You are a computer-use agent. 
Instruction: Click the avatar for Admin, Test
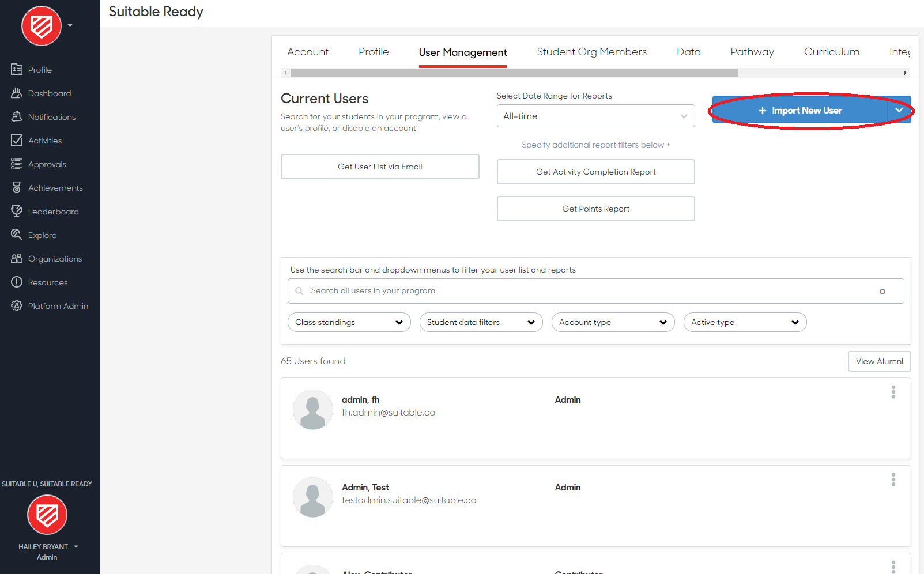pos(313,497)
